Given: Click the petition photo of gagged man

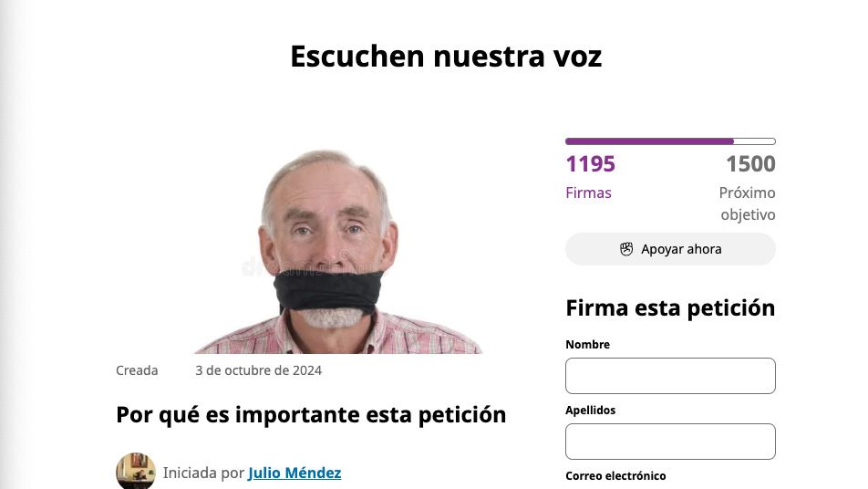Looking at the screenshot, I should point(338,251).
